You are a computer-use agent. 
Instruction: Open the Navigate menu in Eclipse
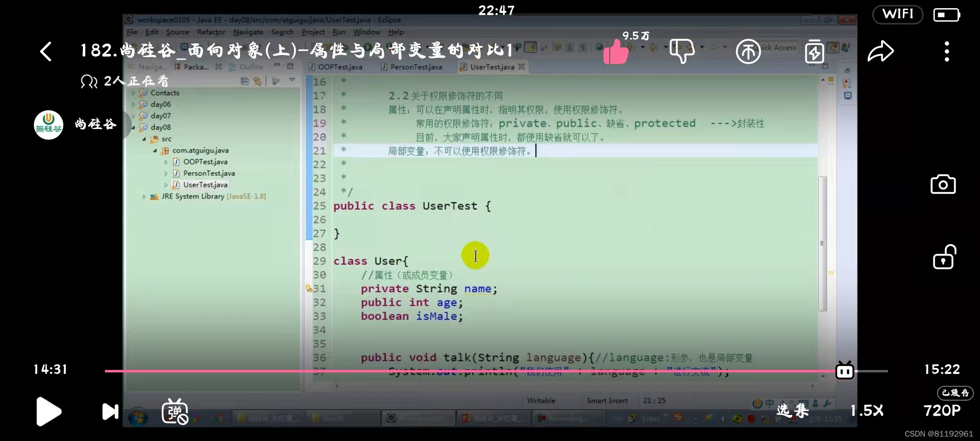[248, 32]
